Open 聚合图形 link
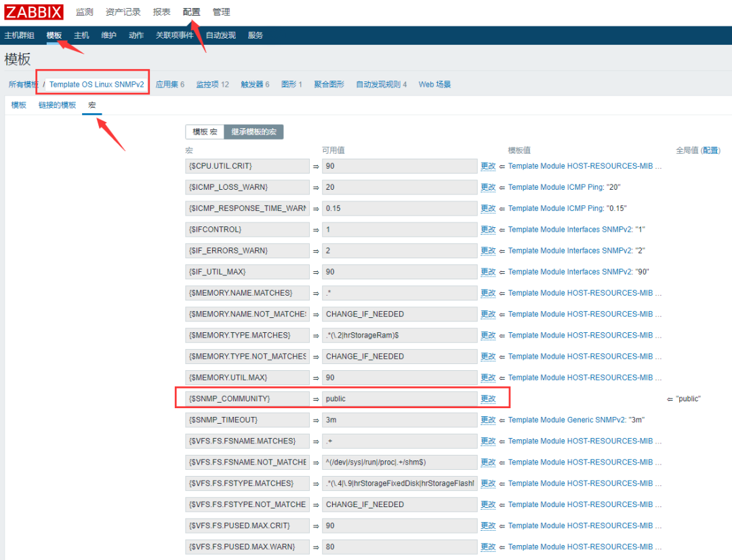732x560 pixels. point(329,85)
